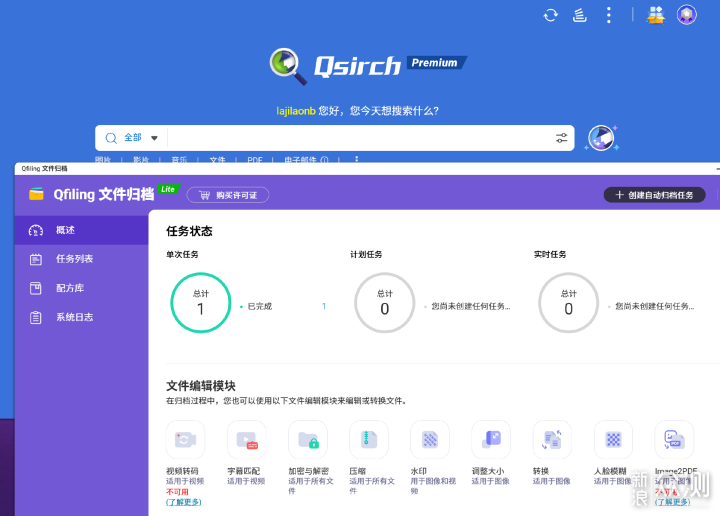Select 概述 overview in Qfiling sidebar
This screenshot has height=516, width=720.
click(x=81, y=230)
